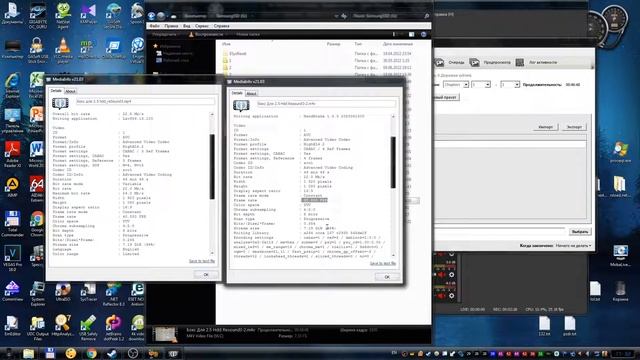The image size is (640, 360).
Task: Open SysTracer desktop shortcut
Action: pyautogui.click(x=88, y=291)
